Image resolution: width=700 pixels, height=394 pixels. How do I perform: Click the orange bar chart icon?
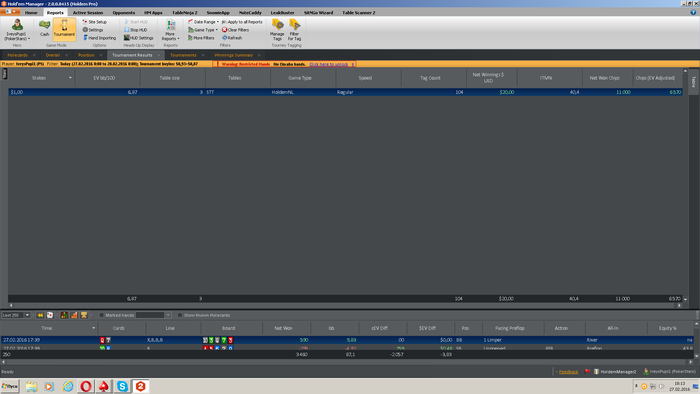(x=74, y=315)
